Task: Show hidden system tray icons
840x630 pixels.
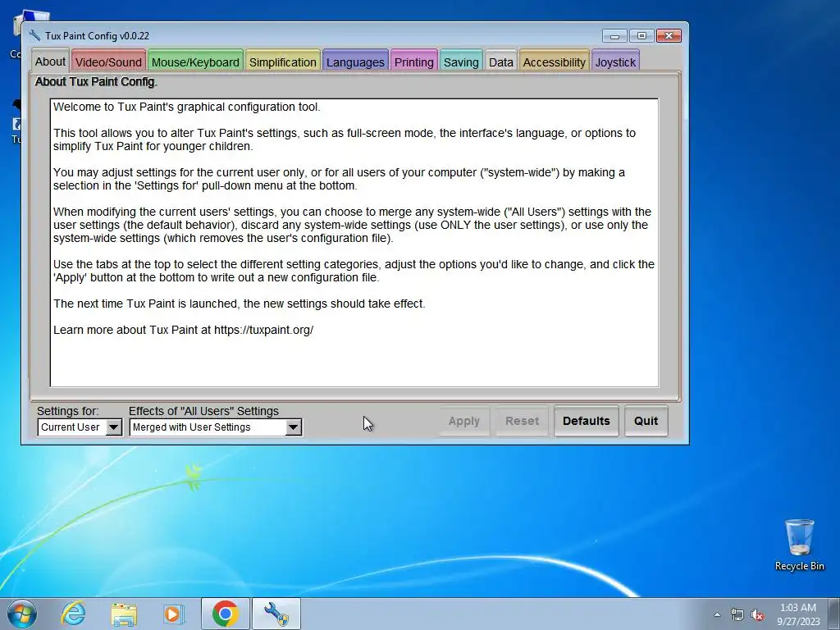Action: 717,614
